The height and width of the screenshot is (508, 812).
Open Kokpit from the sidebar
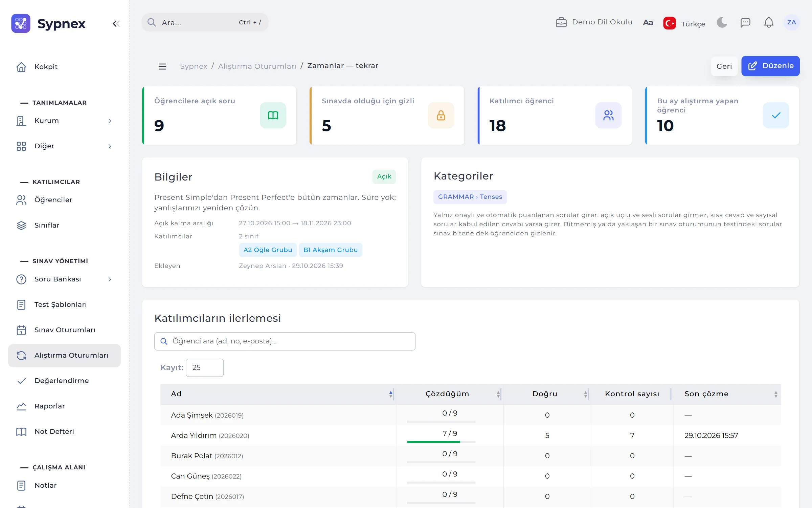click(x=64, y=67)
